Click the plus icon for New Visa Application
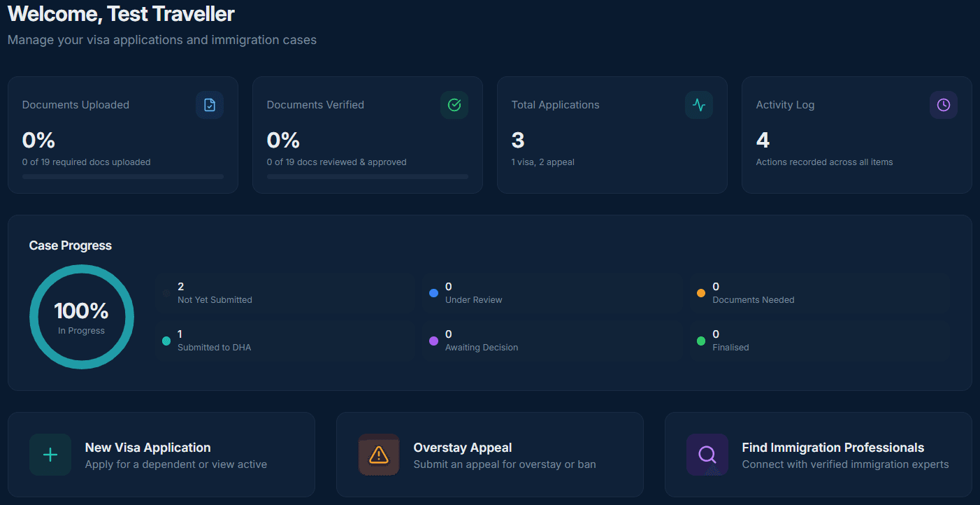This screenshot has width=980, height=505. (x=50, y=455)
